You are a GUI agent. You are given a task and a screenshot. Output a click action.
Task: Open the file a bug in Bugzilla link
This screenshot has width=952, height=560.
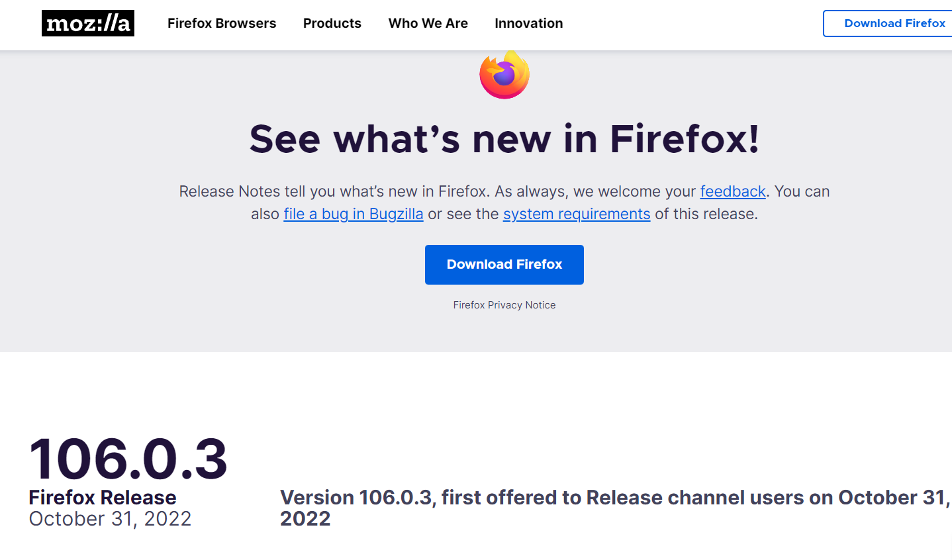(x=354, y=214)
